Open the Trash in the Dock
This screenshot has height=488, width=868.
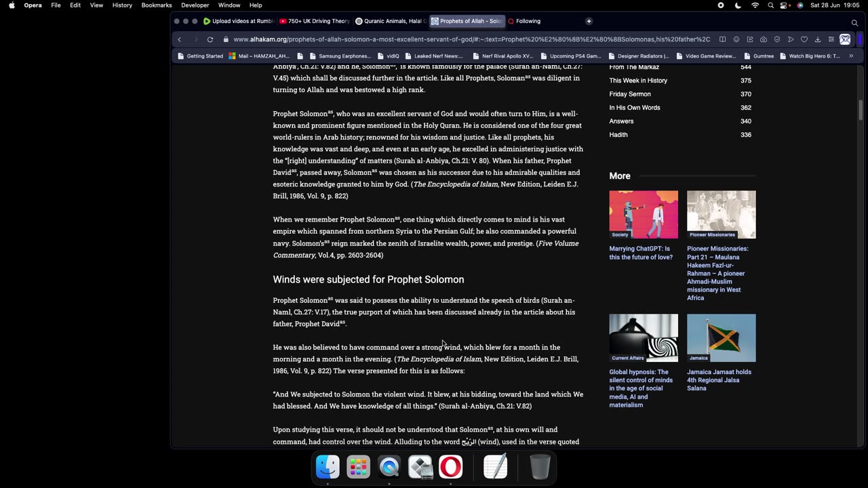[540, 467]
